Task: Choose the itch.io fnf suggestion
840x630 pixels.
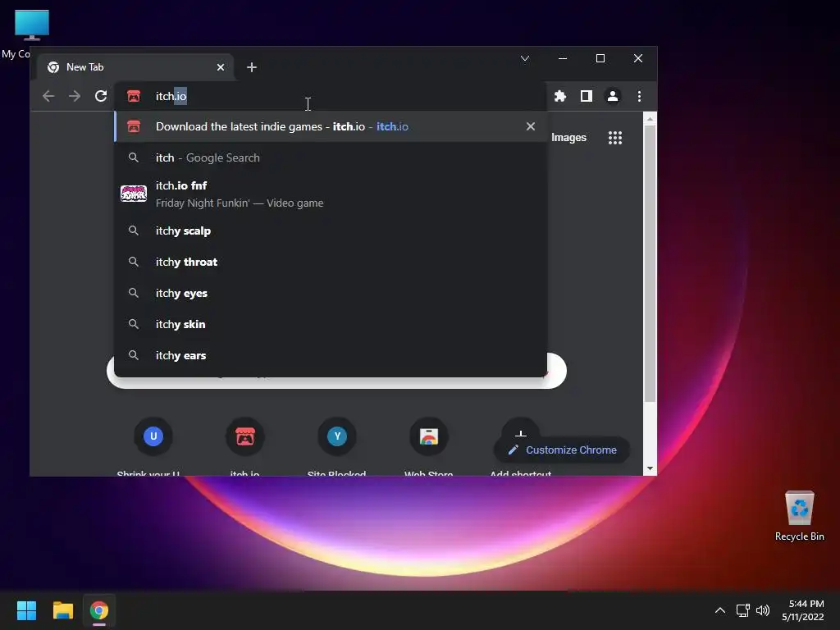Action: (331, 194)
